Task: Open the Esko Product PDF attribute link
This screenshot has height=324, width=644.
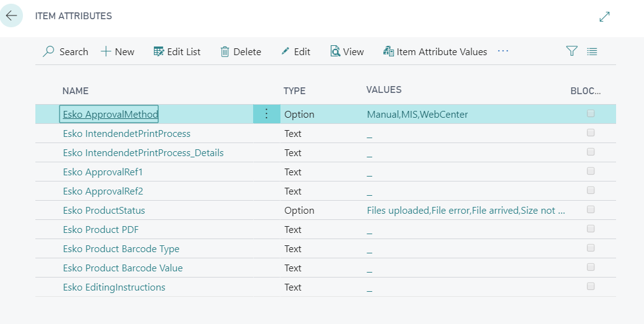Action: pos(101,230)
